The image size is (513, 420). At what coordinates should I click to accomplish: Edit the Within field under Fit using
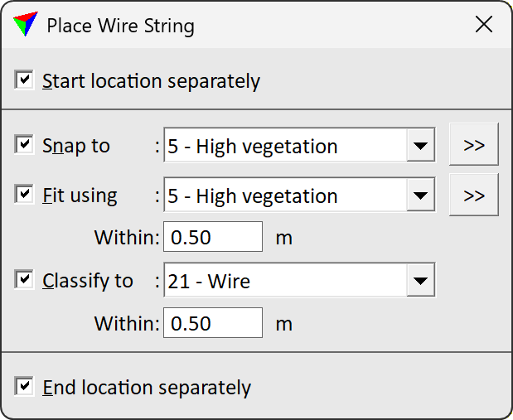pos(213,237)
